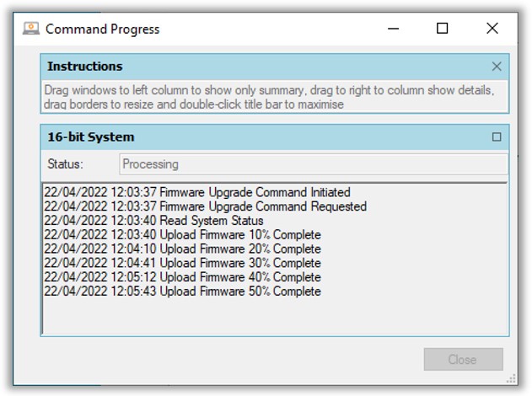Screen dimensions: 532x396
Task: Select the 16-bit System title bar
Action: tap(275, 137)
